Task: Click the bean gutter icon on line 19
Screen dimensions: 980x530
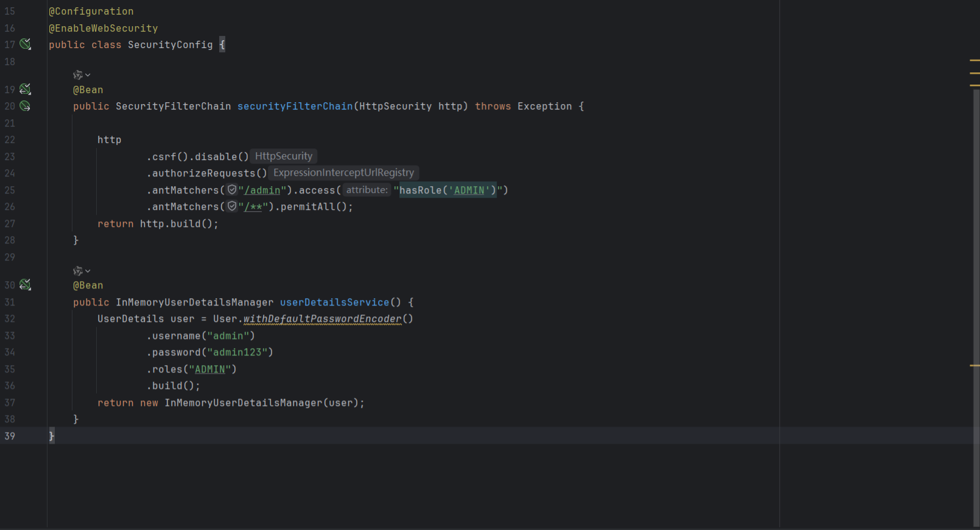Action: click(x=25, y=89)
